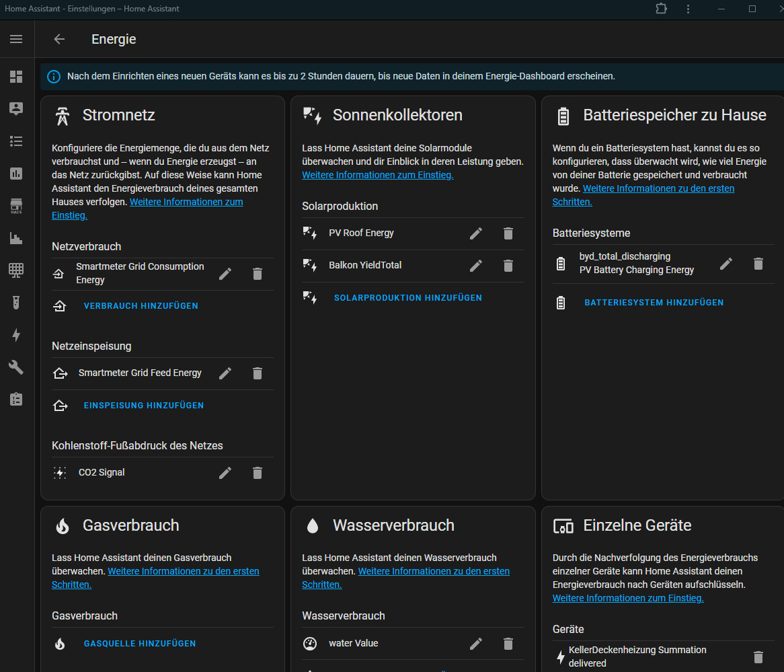784x672 pixels.
Task: Open the HACS store in sidebar
Action: [x=16, y=206]
